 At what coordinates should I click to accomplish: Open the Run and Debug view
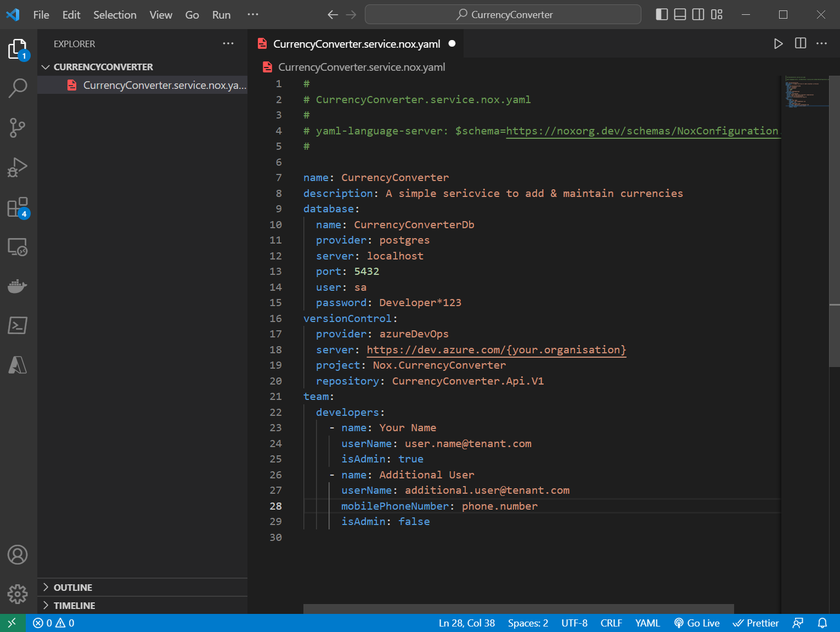point(18,167)
